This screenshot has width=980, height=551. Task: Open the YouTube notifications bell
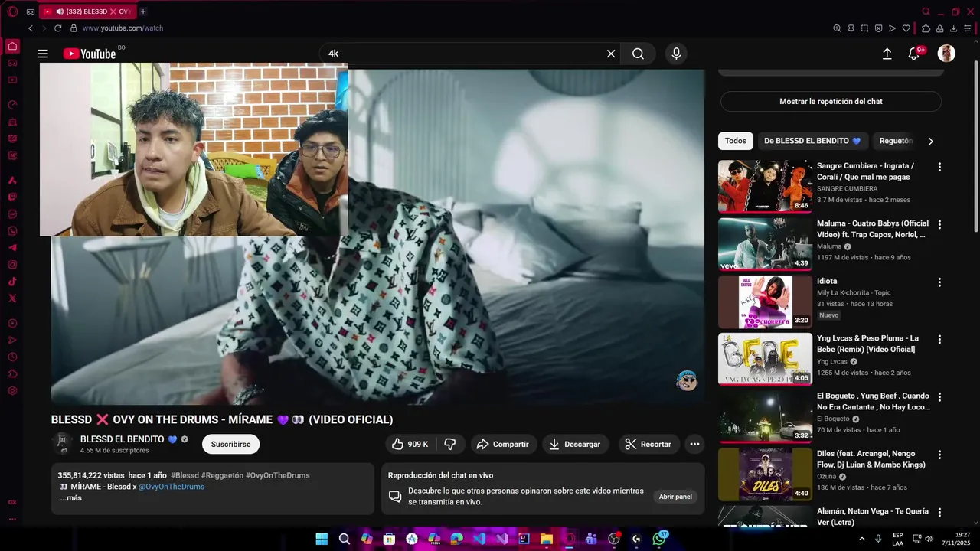click(914, 54)
